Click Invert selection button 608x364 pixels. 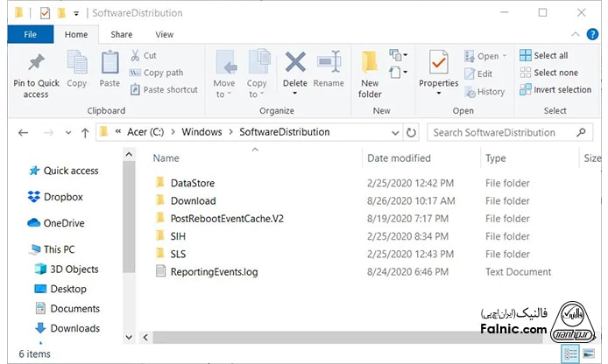point(555,89)
